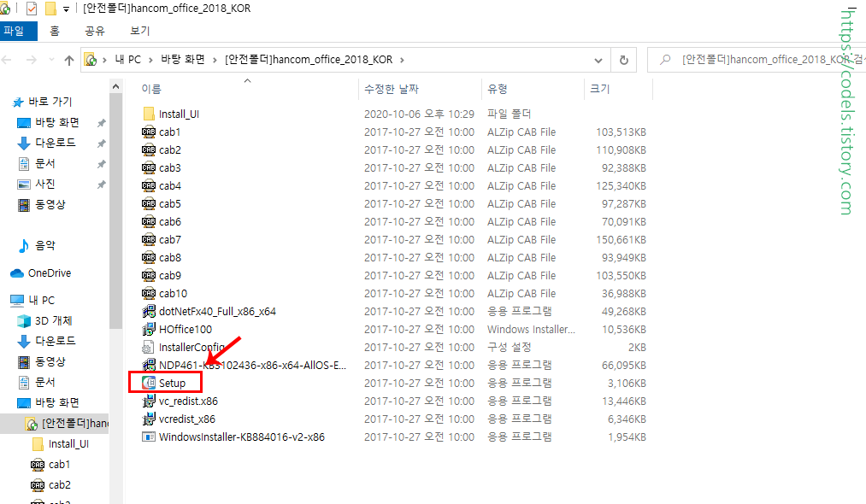Viewport: 866px width, 504px height.
Task: Select cab2 in navigation tree
Action: tap(60, 484)
